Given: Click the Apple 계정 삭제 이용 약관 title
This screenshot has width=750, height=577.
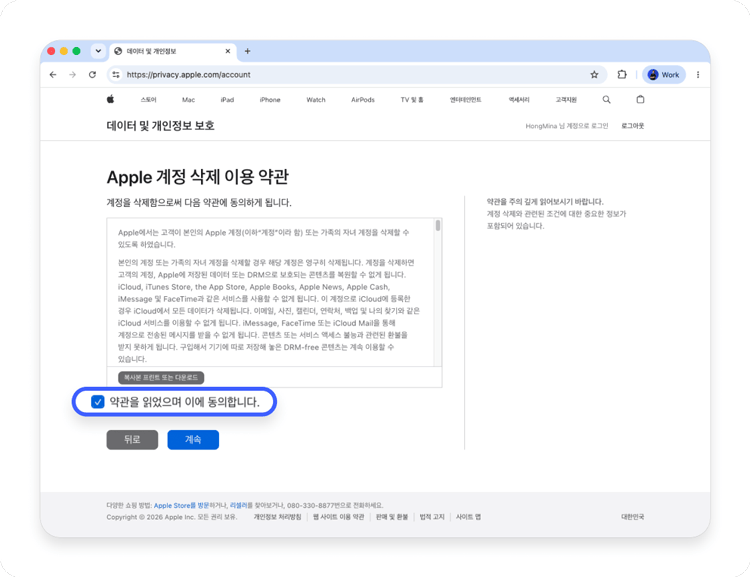Looking at the screenshot, I should (x=198, y=177).
